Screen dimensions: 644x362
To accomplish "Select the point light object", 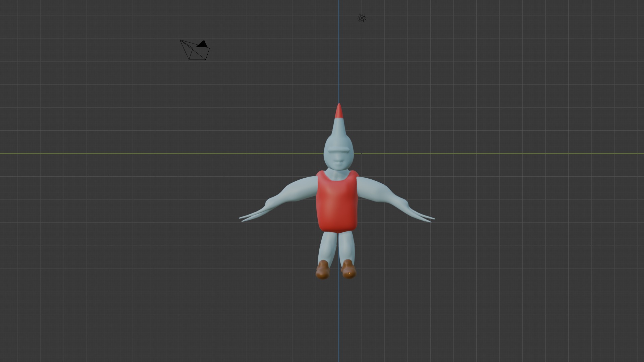I will tap(362, 18).
